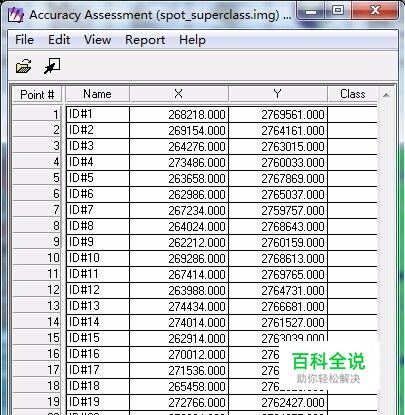Click the ID#17 name cell

[x=98, y=370]
